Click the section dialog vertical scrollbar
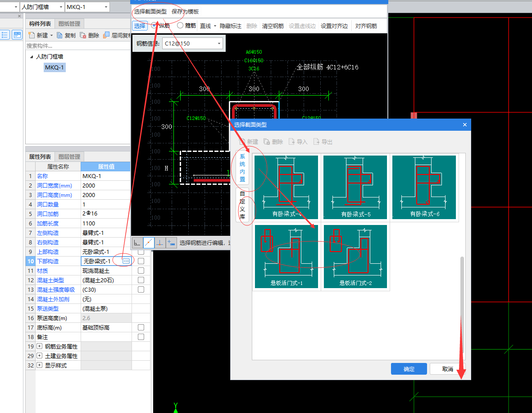This screenshot has height=413, width=532. (462, 306)
